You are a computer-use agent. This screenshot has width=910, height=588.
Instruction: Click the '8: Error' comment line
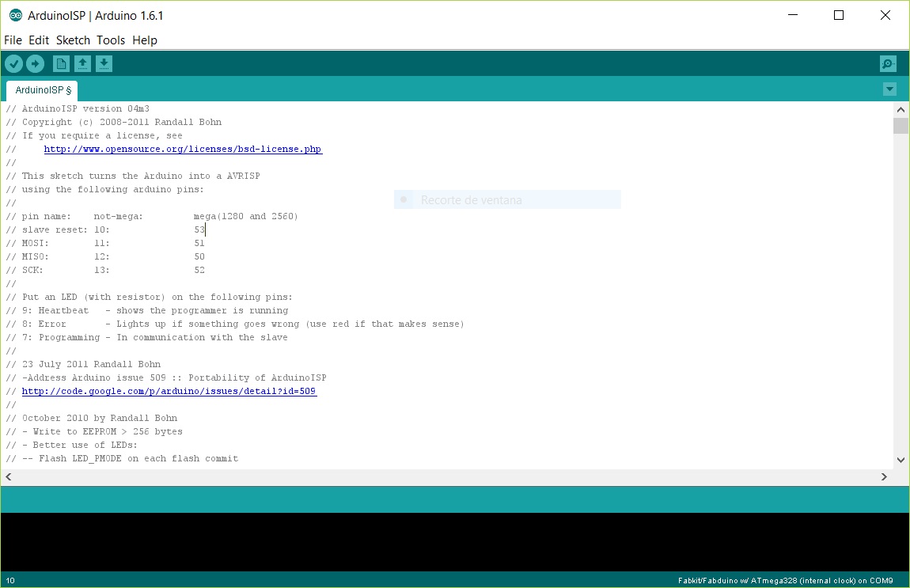(x=235, y=324)
